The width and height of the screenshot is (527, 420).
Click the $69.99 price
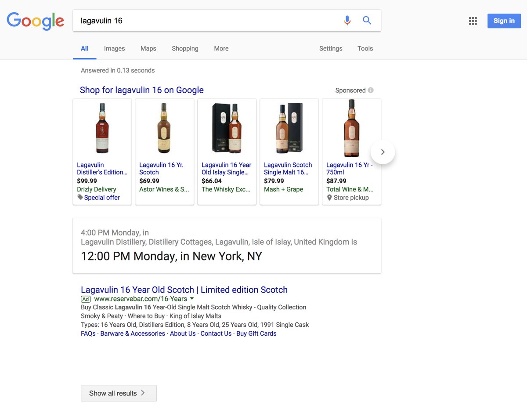pyautogui.click(x=149, y=181)
